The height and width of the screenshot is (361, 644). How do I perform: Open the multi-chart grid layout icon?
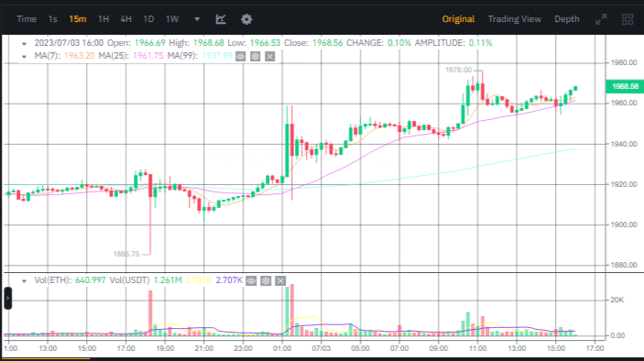[628, 19]
